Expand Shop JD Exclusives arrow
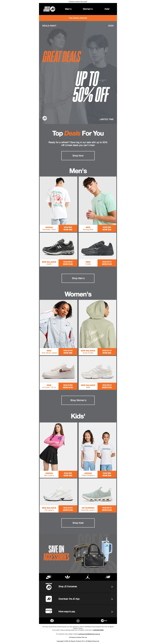Image resolution: width=156 pixels, height=644 pixels. (x=112, y=586)
